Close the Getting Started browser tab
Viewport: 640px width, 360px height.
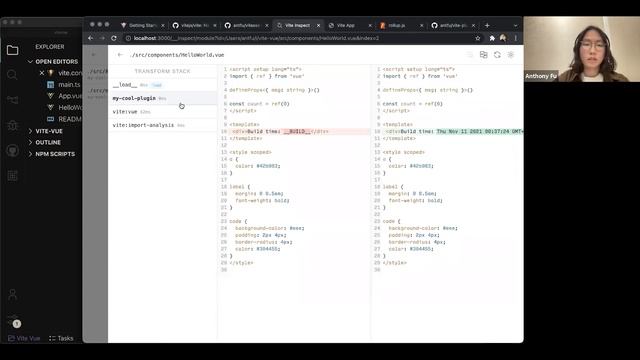click(163, 25)
